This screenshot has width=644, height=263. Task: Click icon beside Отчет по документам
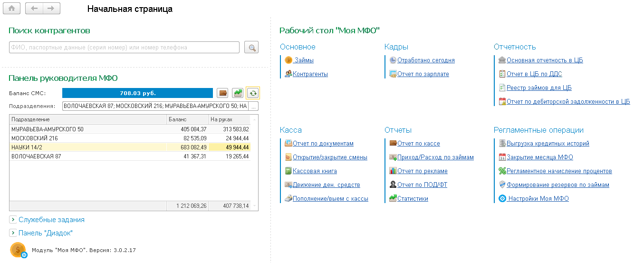[x=288, y=143]
